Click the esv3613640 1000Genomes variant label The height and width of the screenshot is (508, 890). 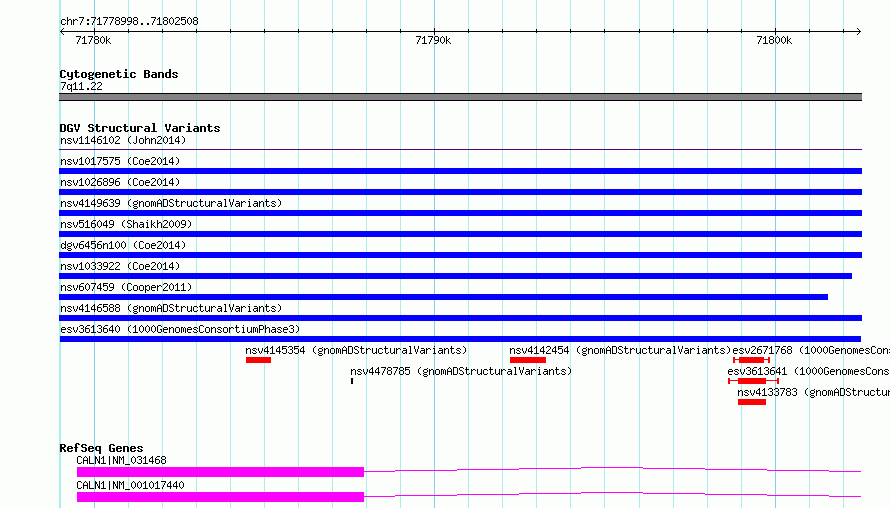coord(180,329)
